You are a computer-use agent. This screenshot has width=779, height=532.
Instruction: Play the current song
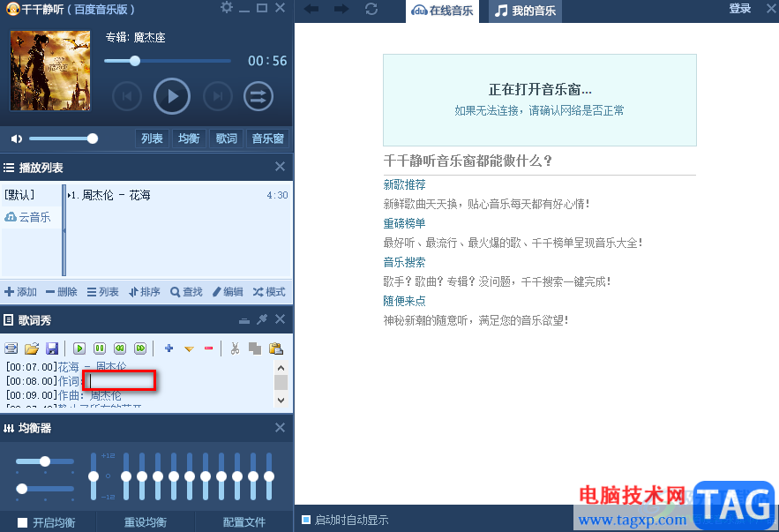[172, 96]
